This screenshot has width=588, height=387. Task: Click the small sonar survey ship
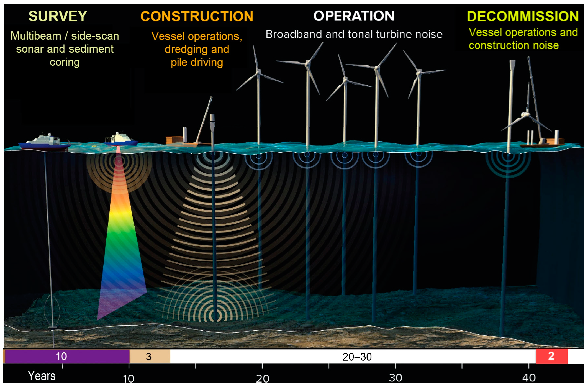coord(121,140)
